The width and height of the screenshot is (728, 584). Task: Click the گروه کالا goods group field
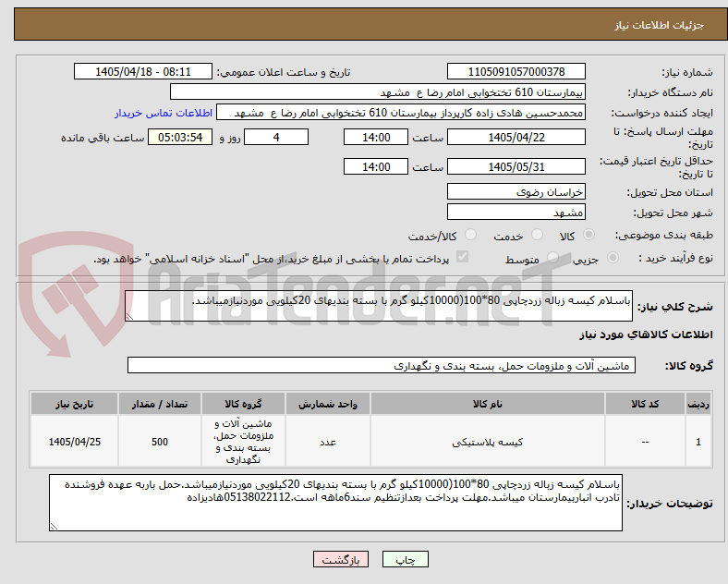pos(382,365)
